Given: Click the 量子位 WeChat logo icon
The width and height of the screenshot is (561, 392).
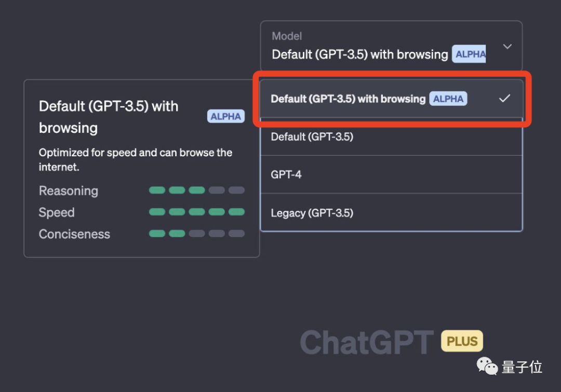Looking at the screenshot, I should tap(487, 367).
